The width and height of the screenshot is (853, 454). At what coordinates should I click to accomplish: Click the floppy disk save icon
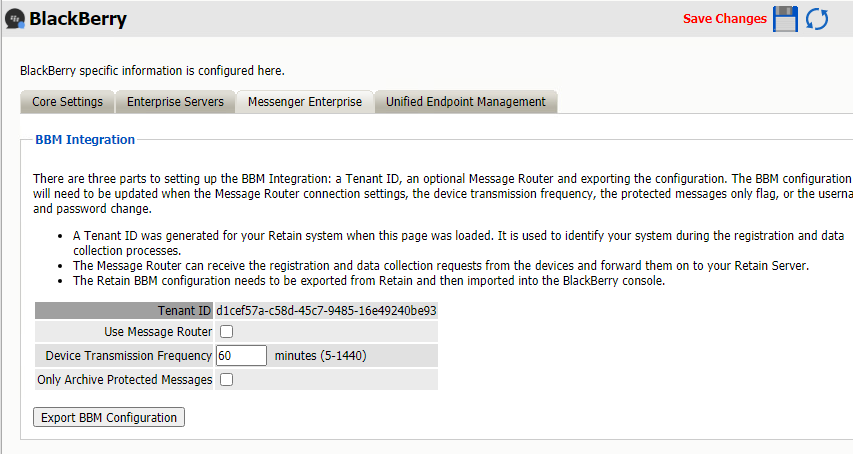[x=786, y=19]
